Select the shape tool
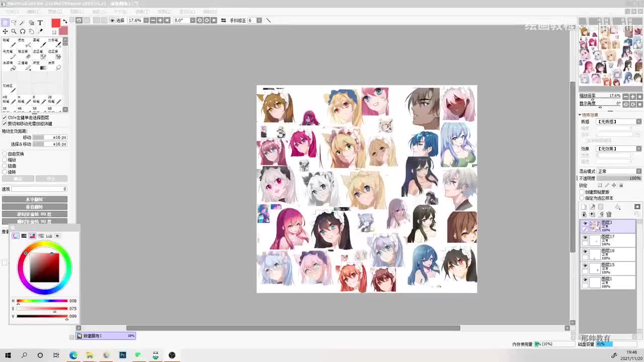644x362 pixels. tap(31, 23)
